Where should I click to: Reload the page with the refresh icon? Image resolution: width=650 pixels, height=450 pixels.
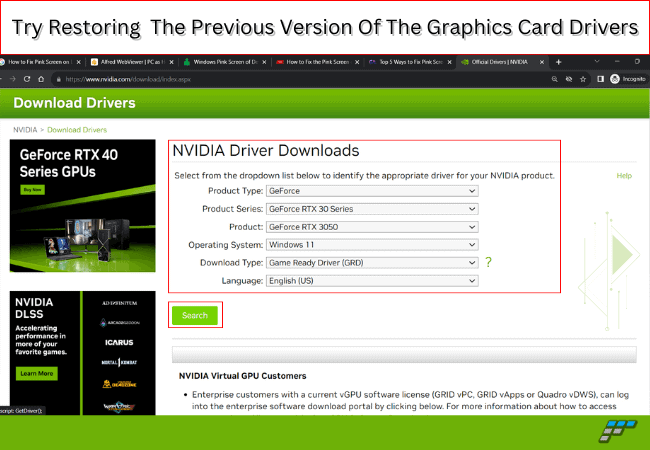click(27, 79)
